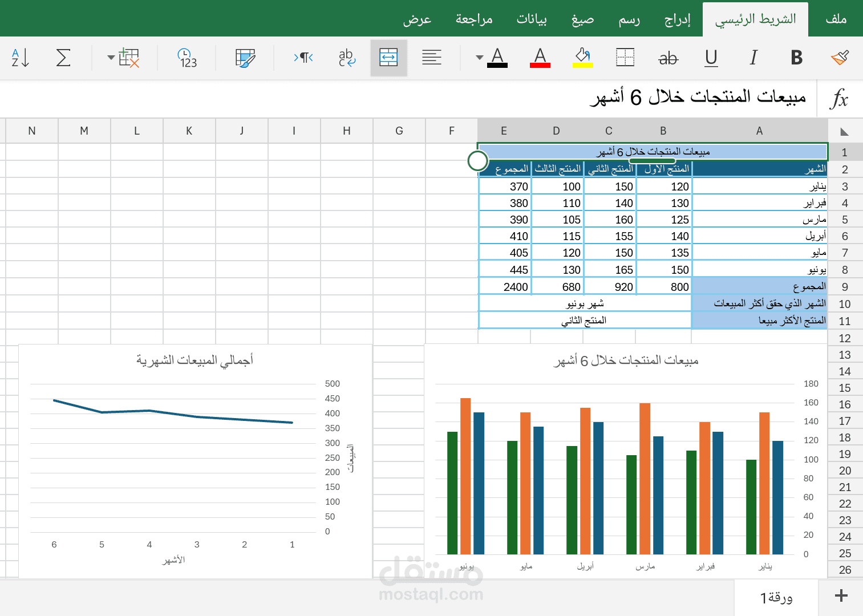This screenshot has width=863, height=616.
Task: Open the ملف file tab
Action: coord(836,19)
